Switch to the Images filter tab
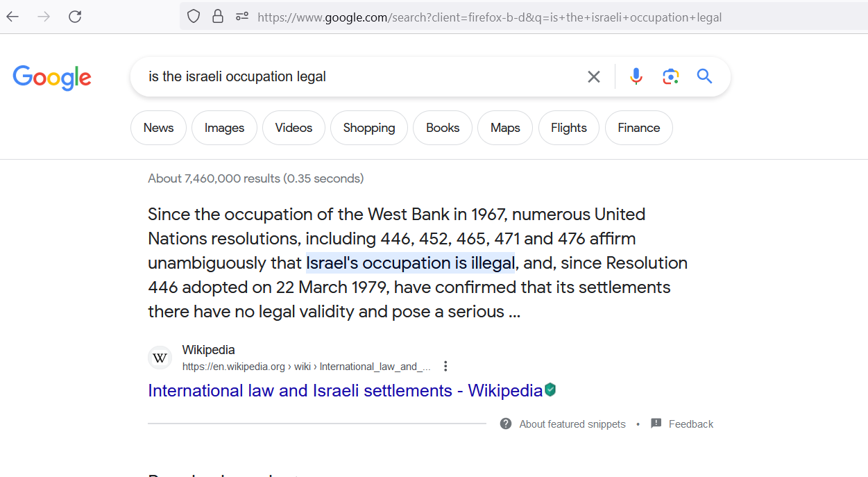Image resolution: width=868 pixels, height=477 pixels. [x=224, y=128]
